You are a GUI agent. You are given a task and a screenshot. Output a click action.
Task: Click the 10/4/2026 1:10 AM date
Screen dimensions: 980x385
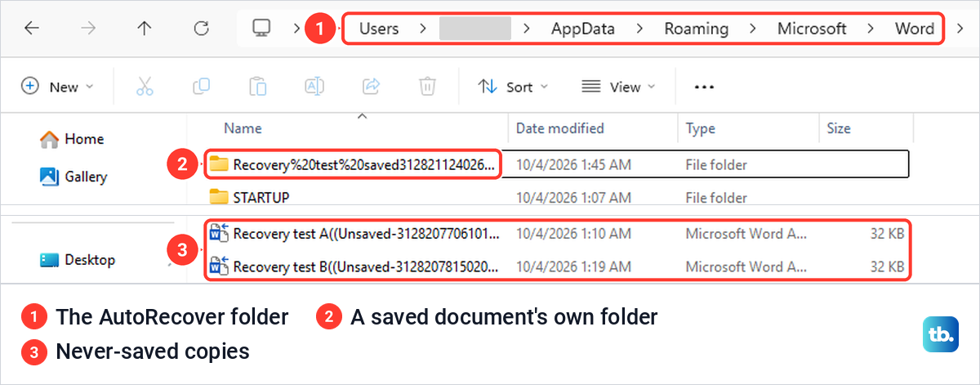[573, 234]
